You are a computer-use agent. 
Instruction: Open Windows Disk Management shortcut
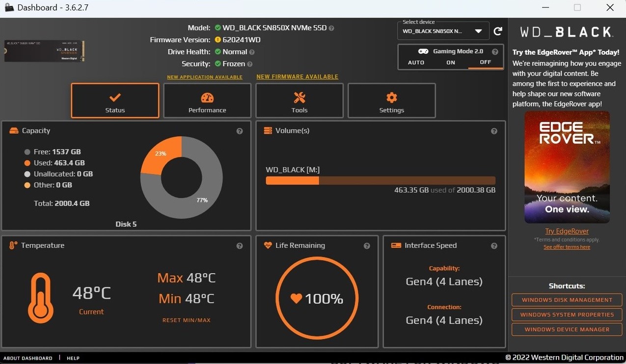tap(566, 300)
